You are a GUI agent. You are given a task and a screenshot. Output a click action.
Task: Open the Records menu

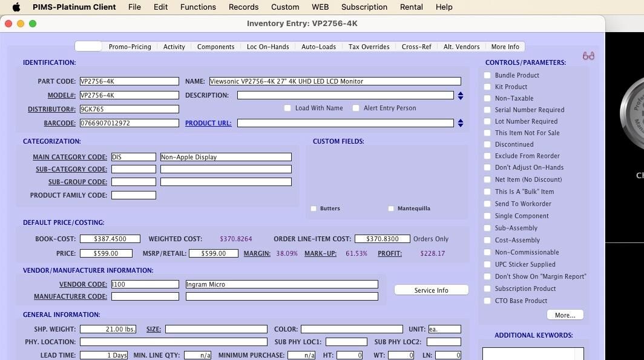pos(243,7)
